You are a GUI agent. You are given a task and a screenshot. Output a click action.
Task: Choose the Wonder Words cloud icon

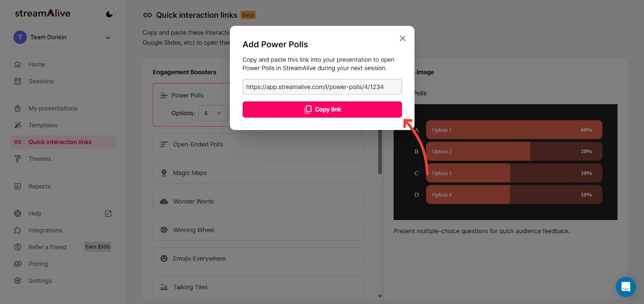164,201
